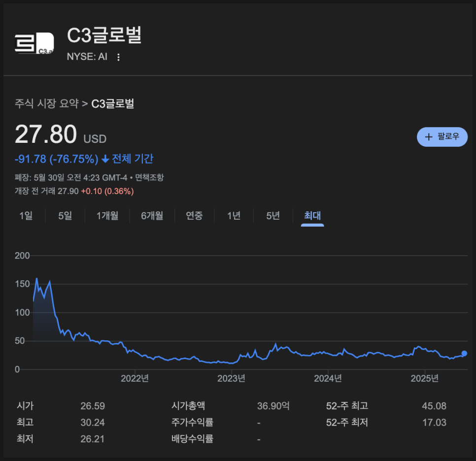The image size is (476, 461).
Task: Open the 주식 시장 요약 breadcrumb link
Action: [47, 103]
